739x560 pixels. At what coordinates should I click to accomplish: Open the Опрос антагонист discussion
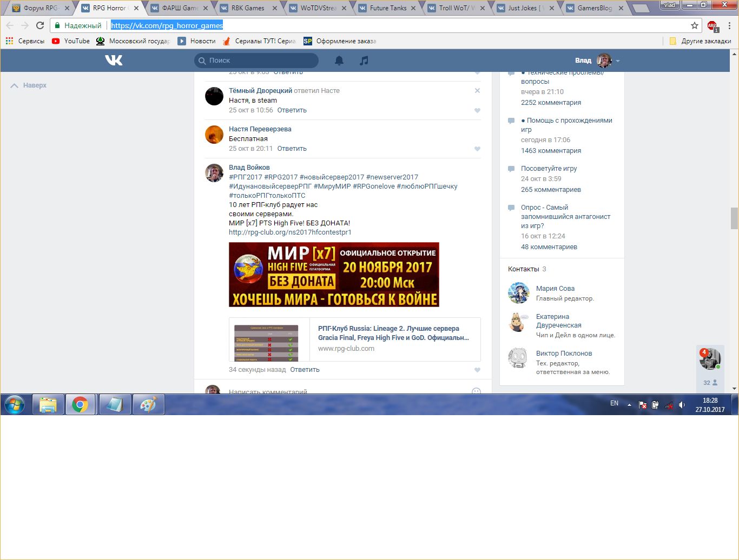[565, 217]
